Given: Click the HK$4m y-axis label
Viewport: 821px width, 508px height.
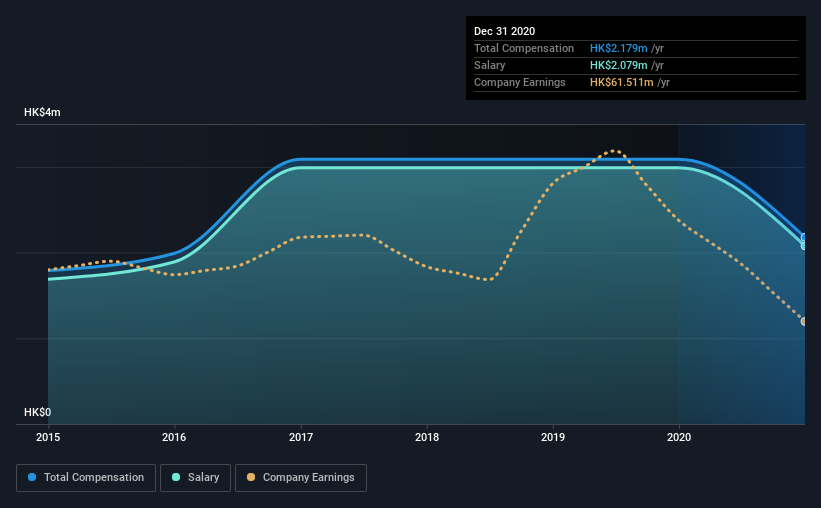Looking at the screenshot, I should (x=42, y=113).
